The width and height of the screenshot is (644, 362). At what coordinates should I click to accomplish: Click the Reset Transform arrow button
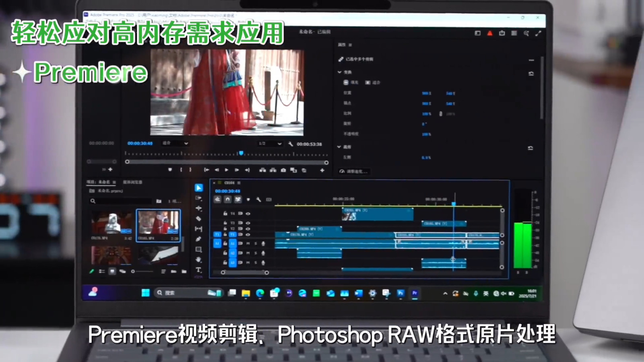click(x=531, y=74)
